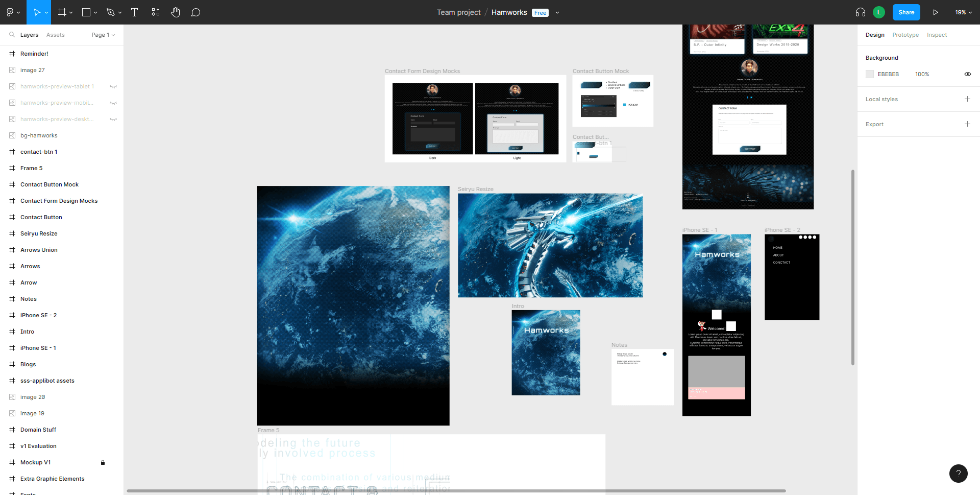Switch to the Assets tab
The width and height of the screenshot is (980, 495).
pos(56,35)
